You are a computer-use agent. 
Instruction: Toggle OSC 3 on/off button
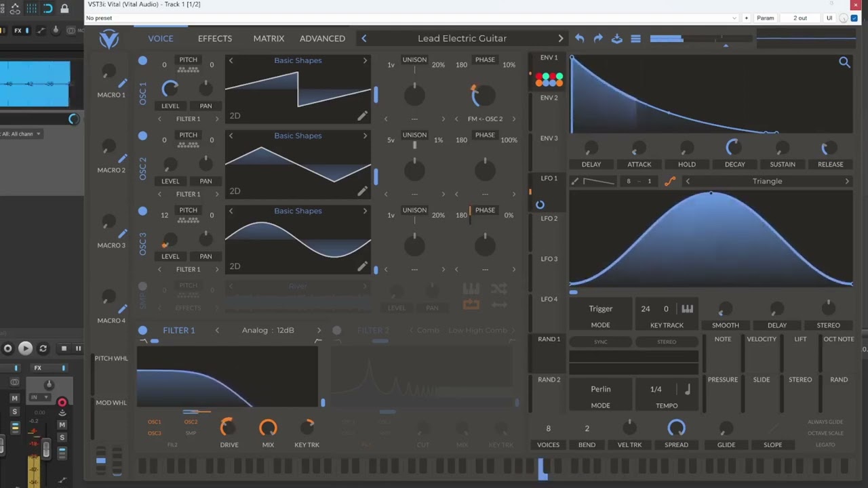pos(142,211)
